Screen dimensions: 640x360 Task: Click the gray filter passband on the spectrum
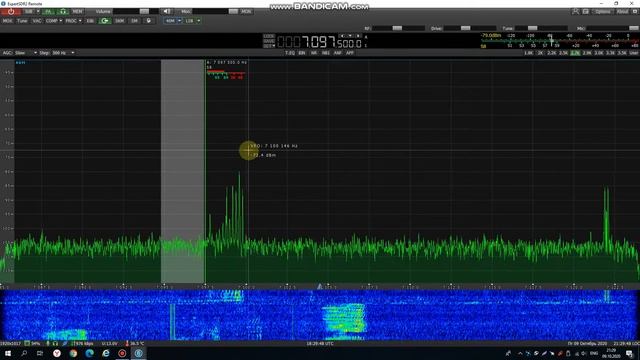pos(182,171)
